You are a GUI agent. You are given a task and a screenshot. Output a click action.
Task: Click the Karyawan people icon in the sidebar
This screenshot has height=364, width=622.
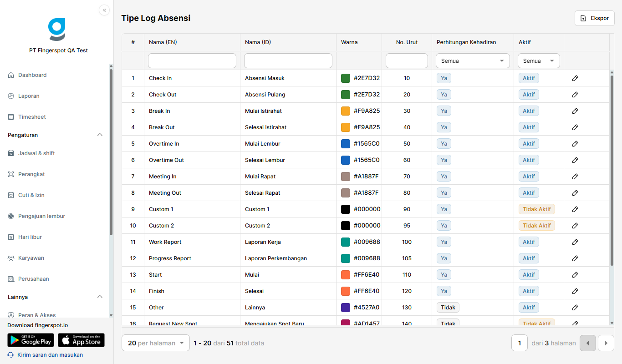tap(11, 258)
